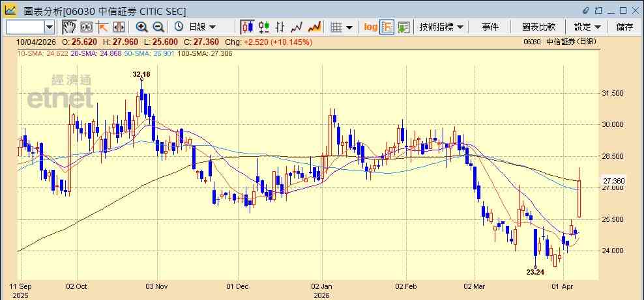Screen dimensions: 644x300
Task: Select the orange area chart style
Action: [314, 27]
